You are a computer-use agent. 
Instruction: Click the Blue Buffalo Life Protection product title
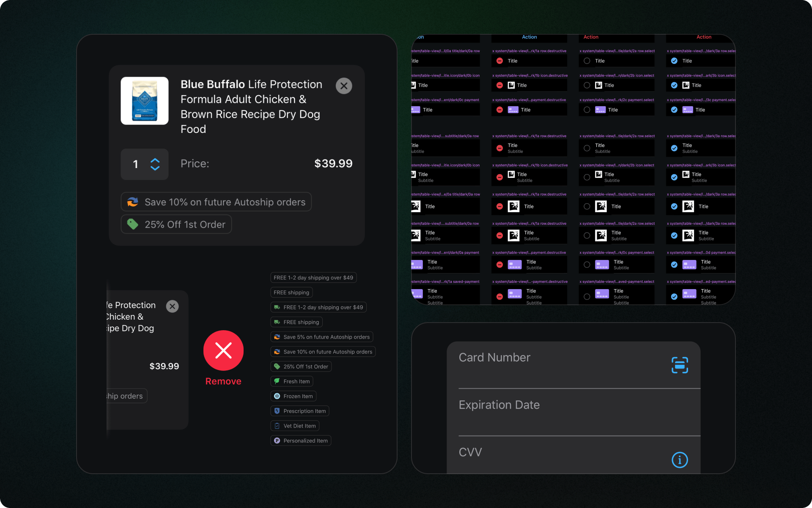(x=252, y=107)
